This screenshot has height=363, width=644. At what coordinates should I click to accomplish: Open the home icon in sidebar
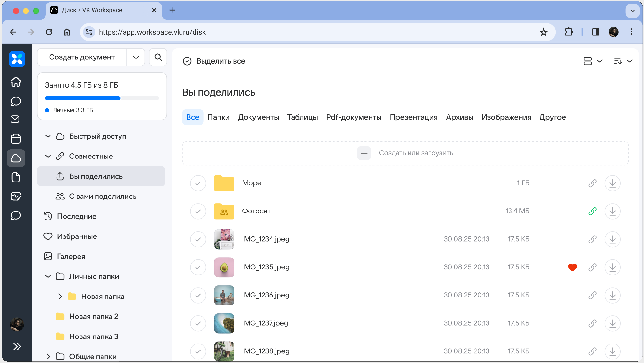click(x=16, y=82)
